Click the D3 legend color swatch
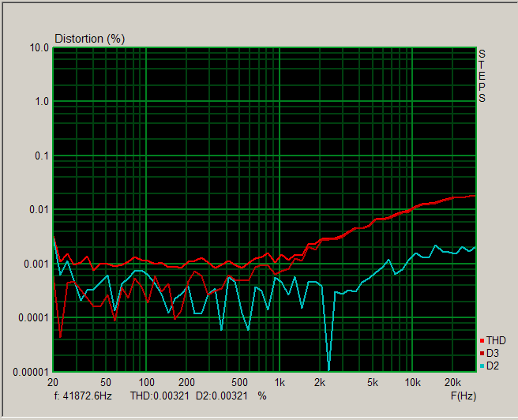Screen dimensions: 518x420 coord(482,354)
